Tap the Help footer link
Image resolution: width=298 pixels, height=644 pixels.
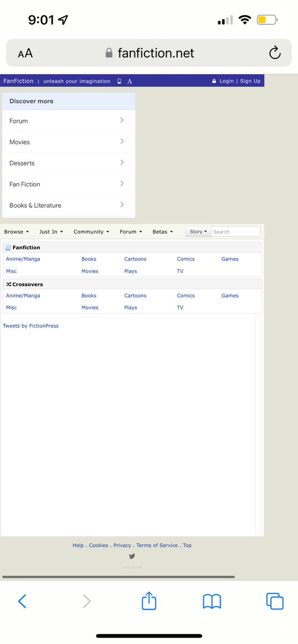tap(78, 545)
